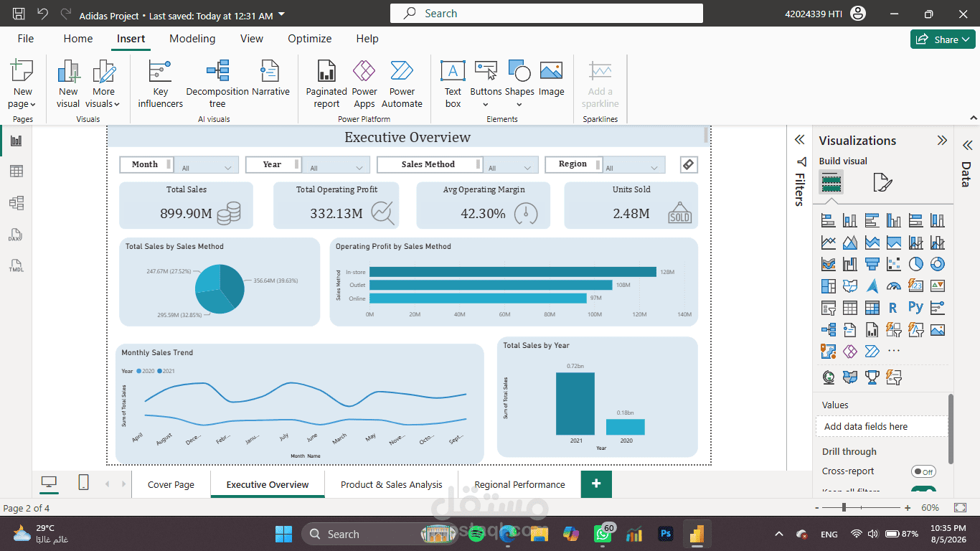The image size is (980, 551).
Task: Open the Home ribbon tab
Action: (77, 39)
